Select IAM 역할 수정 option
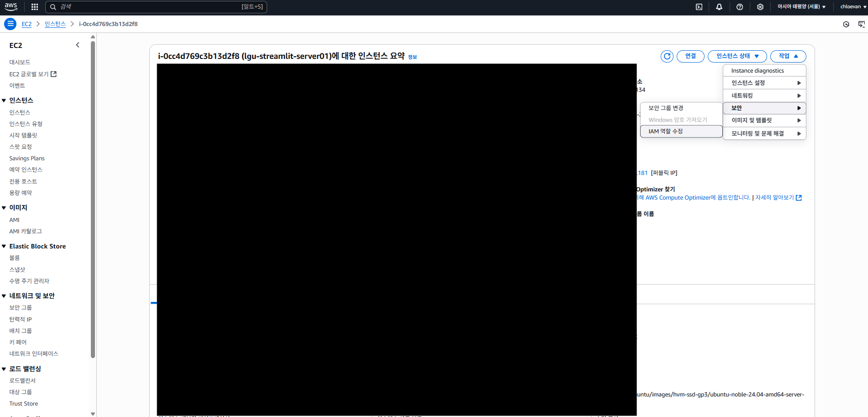 (x=681, y=132)
